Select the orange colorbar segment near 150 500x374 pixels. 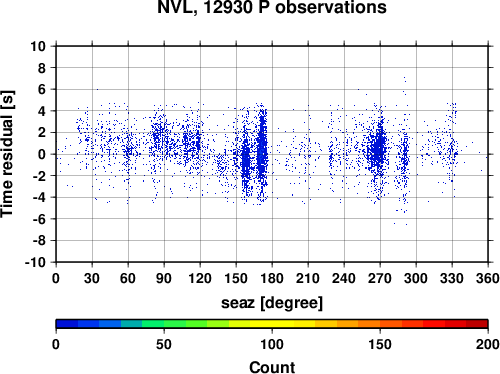[380, 323]
